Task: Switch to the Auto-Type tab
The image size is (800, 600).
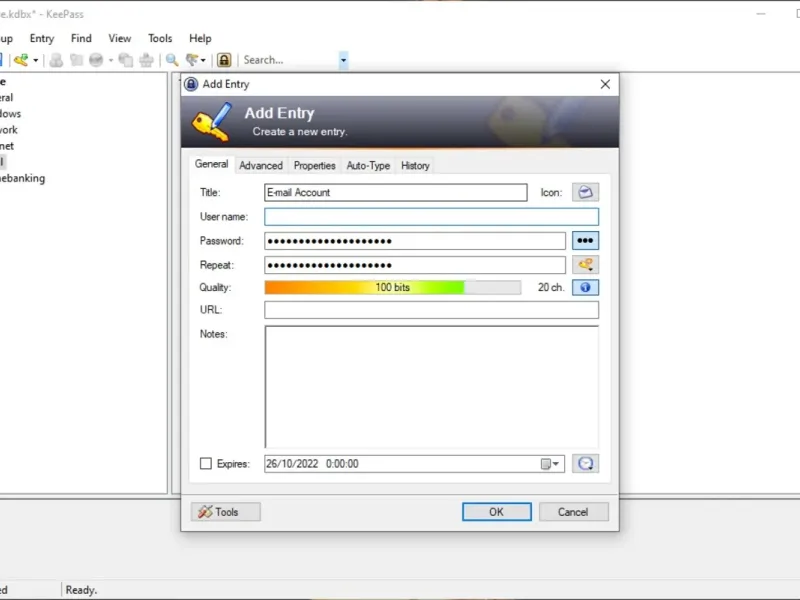Action: coord(368,166)
